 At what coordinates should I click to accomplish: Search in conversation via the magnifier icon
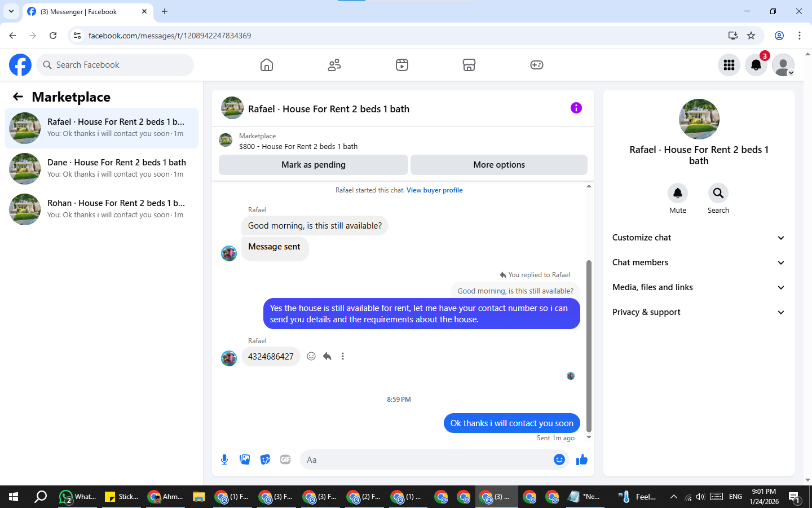718,193
